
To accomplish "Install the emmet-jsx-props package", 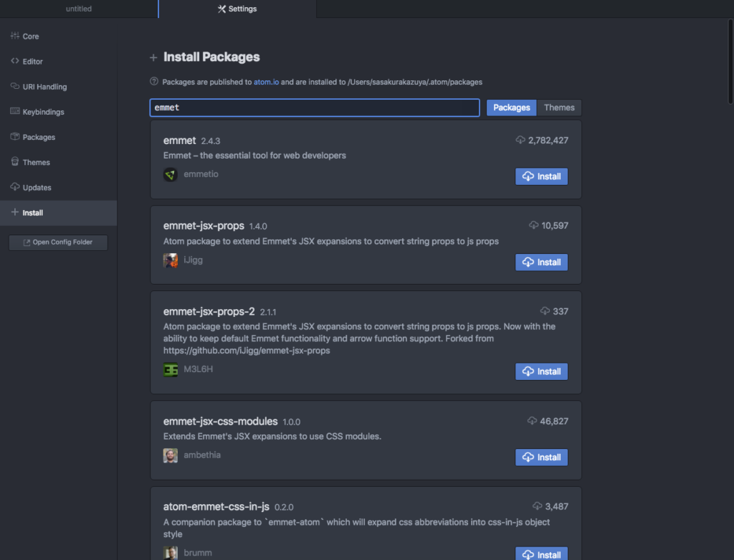I will (542, 262).
